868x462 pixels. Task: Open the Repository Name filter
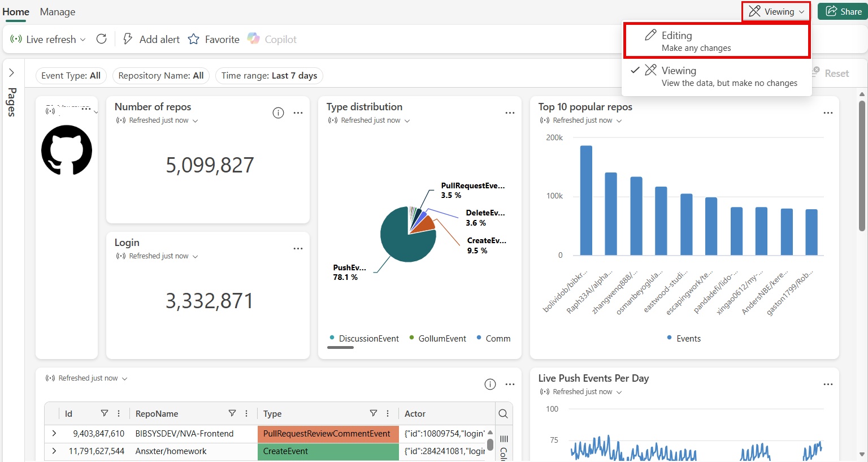pyautogui.click(x=161, y=76)
